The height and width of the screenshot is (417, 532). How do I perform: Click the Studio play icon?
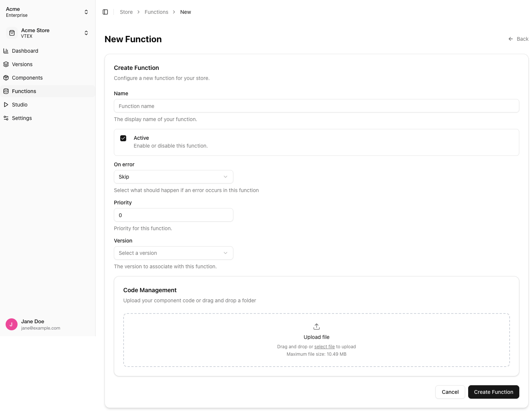(6, 105)
